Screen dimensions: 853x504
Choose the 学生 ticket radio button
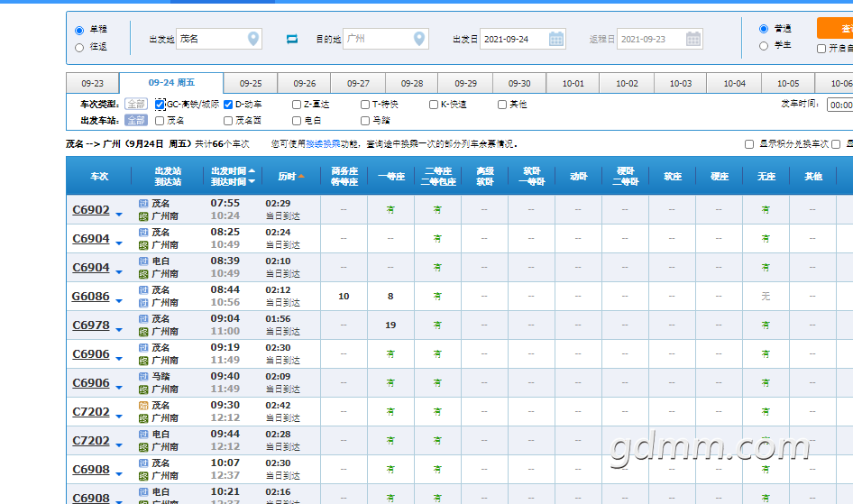764,45
